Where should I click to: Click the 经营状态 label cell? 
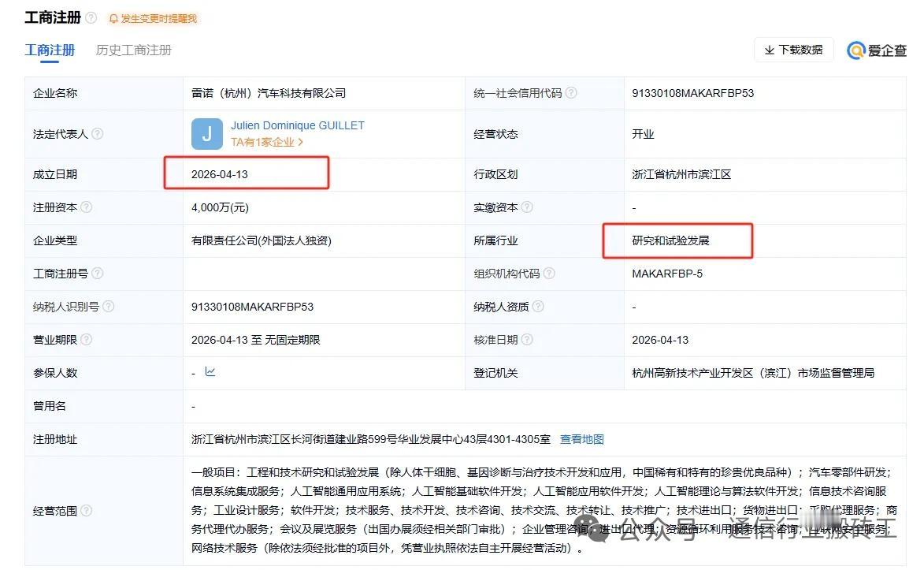[544, 134]
